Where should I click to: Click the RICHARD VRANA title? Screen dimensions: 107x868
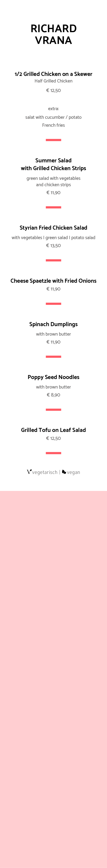53,34
